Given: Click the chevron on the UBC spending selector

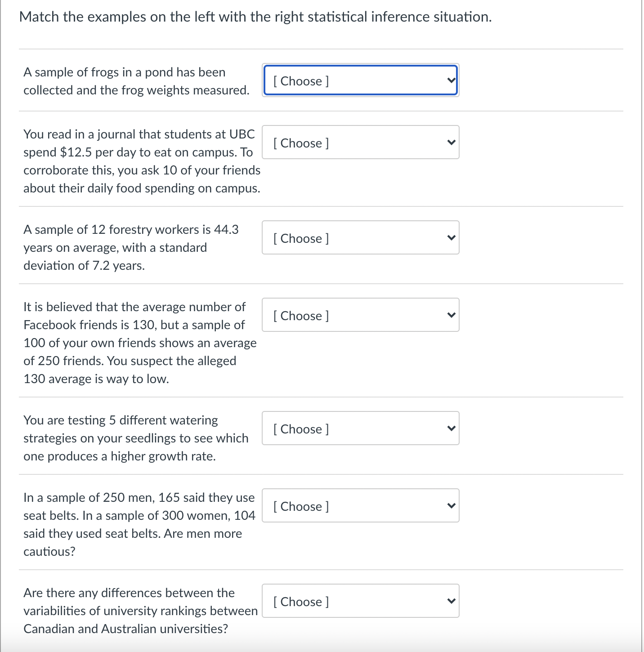Looking at the screenshot, I should click(x=450, y=143).
